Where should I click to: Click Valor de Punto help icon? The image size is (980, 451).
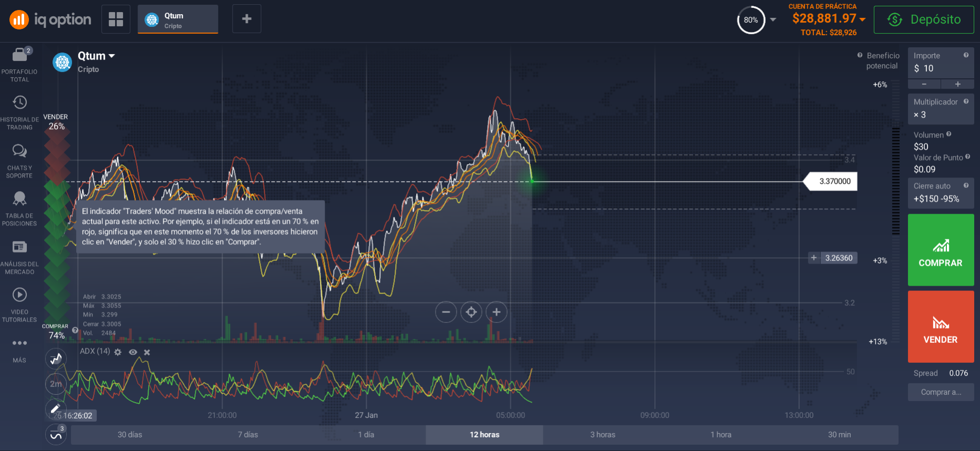point(967,156)
